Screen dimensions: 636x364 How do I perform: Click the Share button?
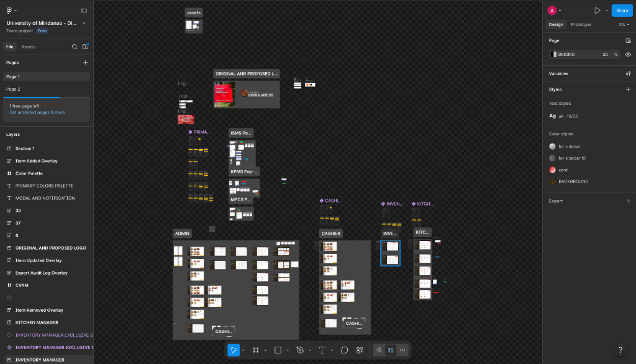(x=622, y=11)
